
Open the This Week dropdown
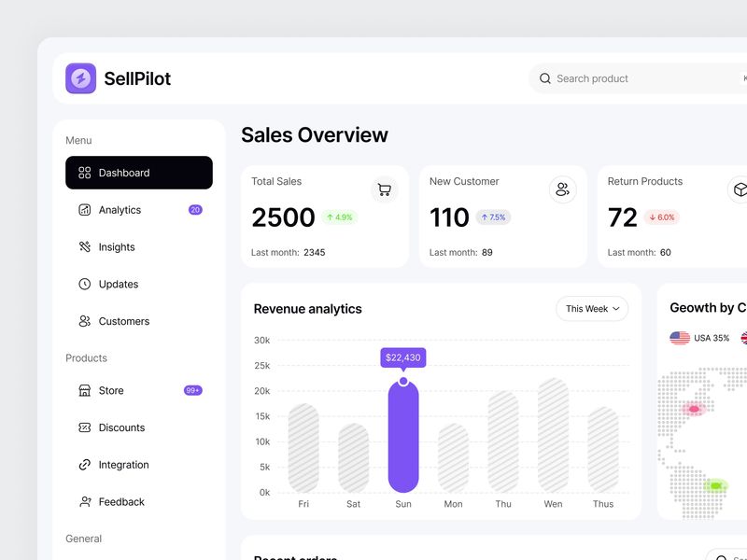pos(591,308)
